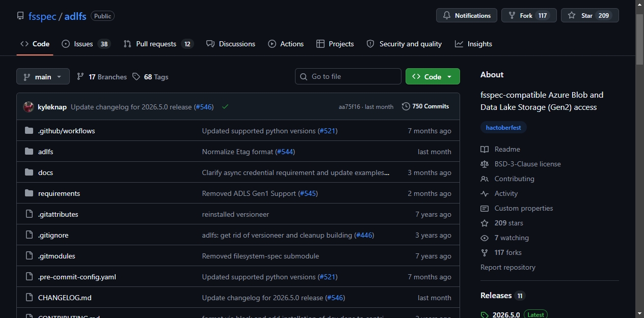Click the folder icon for docs
Viewport: 644px width, 318px height.
[x=29, y=172]
